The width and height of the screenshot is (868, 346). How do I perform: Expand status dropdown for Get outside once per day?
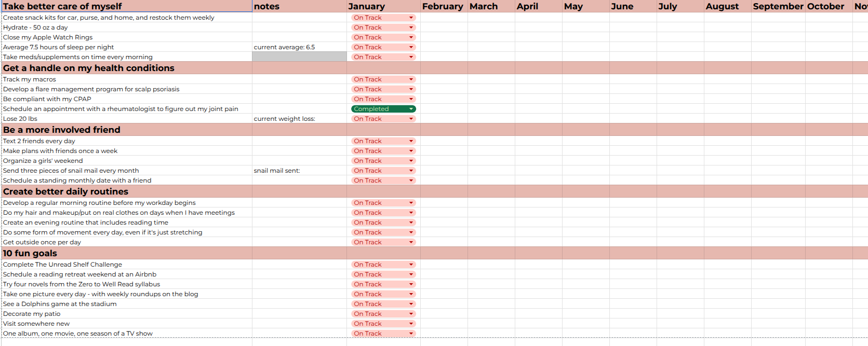[411, 242]
